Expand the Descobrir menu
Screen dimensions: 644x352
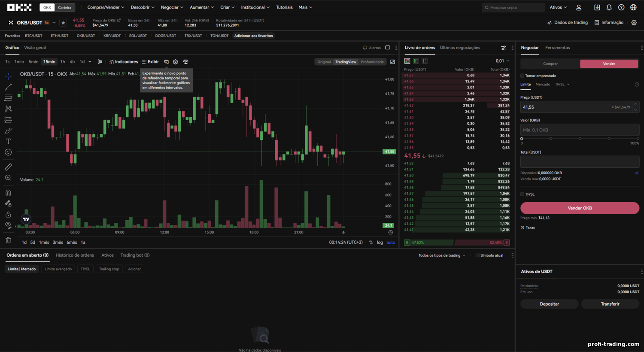point(143,7)
